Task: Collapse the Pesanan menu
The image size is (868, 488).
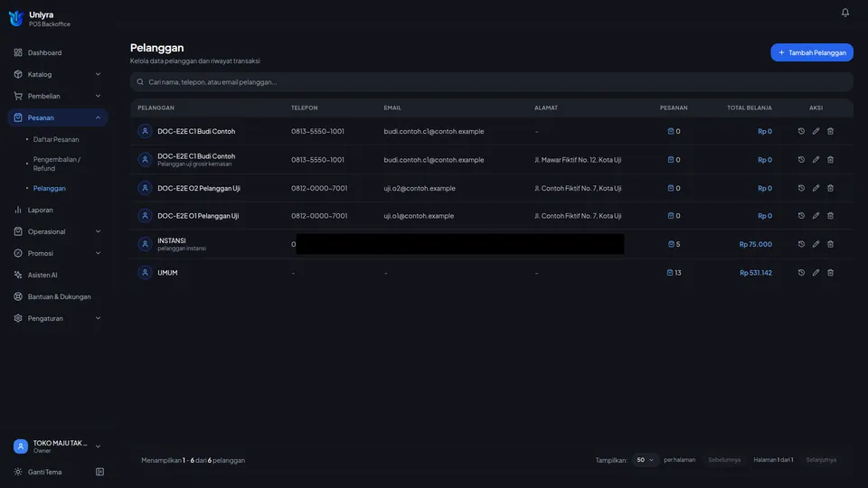Action: (58, 117)
